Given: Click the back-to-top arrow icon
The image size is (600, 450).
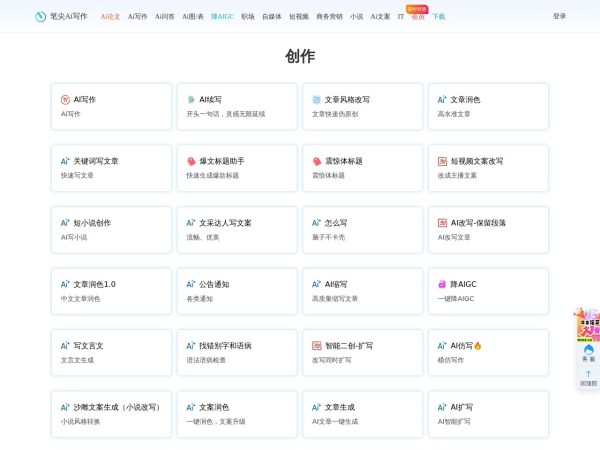Looking at the screenshot, I should (588, 374).
